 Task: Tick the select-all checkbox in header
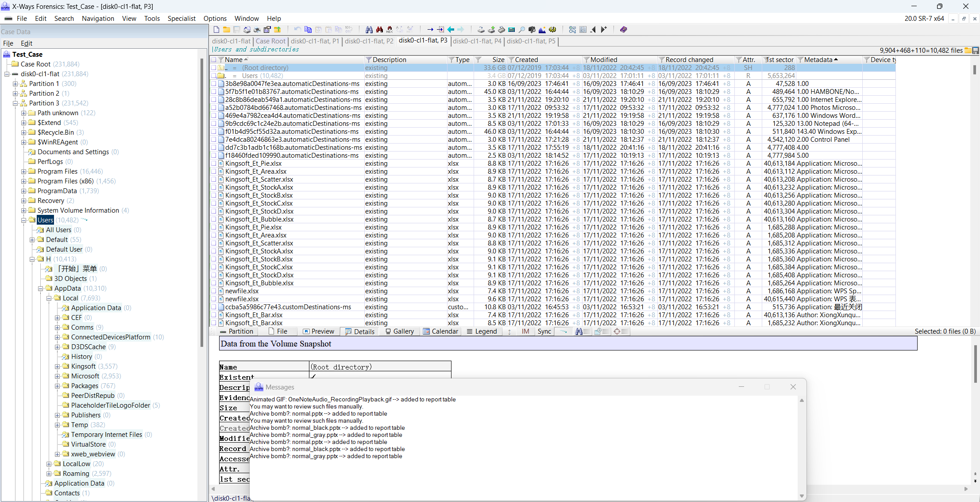(x=214, y=60)
